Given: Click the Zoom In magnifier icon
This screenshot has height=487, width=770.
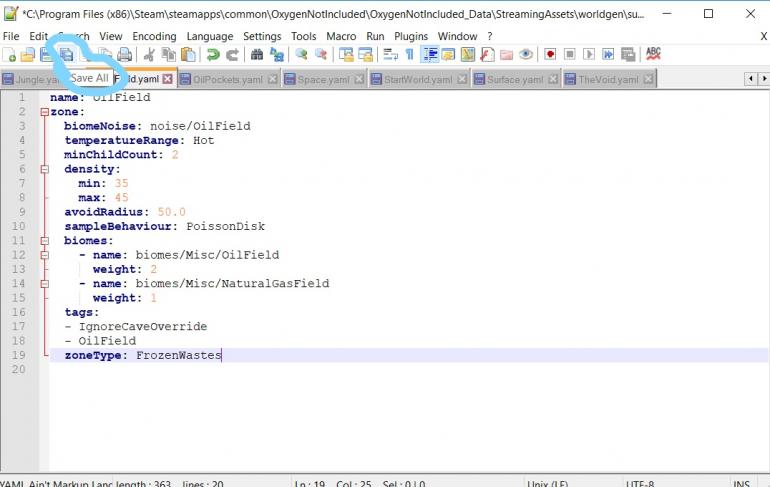Looking at the screenshot, I should [x=300, y=54].
